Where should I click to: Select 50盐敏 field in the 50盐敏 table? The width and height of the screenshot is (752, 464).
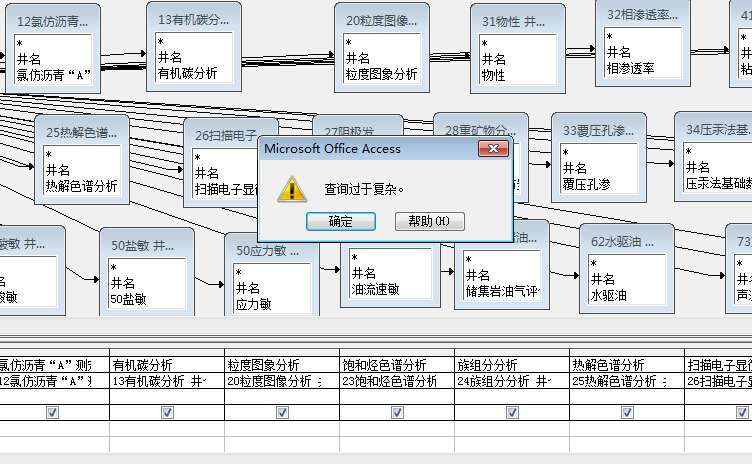128,298
